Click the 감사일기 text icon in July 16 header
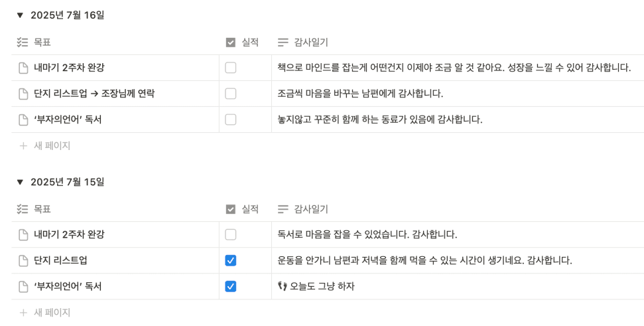 tap(283, 42)
